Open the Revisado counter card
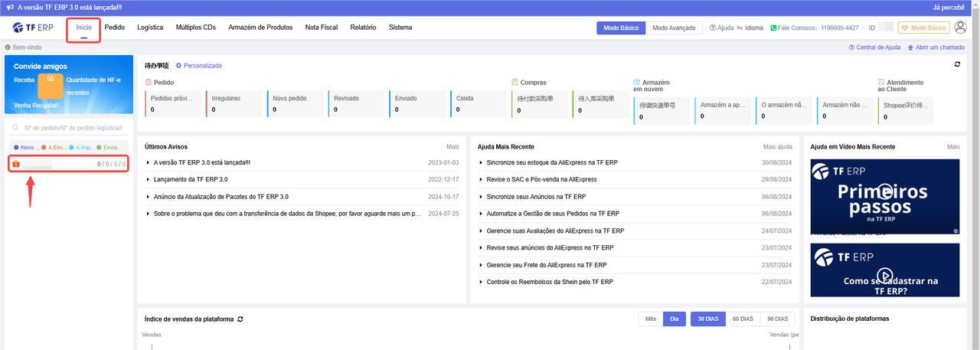This screenshot has height=350, width=980. pos(356,104)
